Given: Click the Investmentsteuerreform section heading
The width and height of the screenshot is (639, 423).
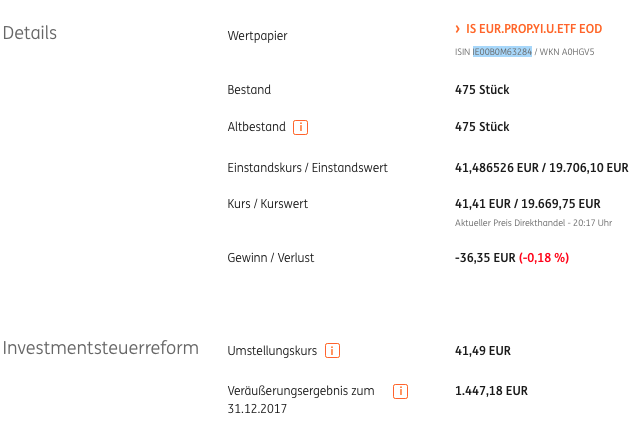Looking at the screenshot, I should [x=100, y=348].
